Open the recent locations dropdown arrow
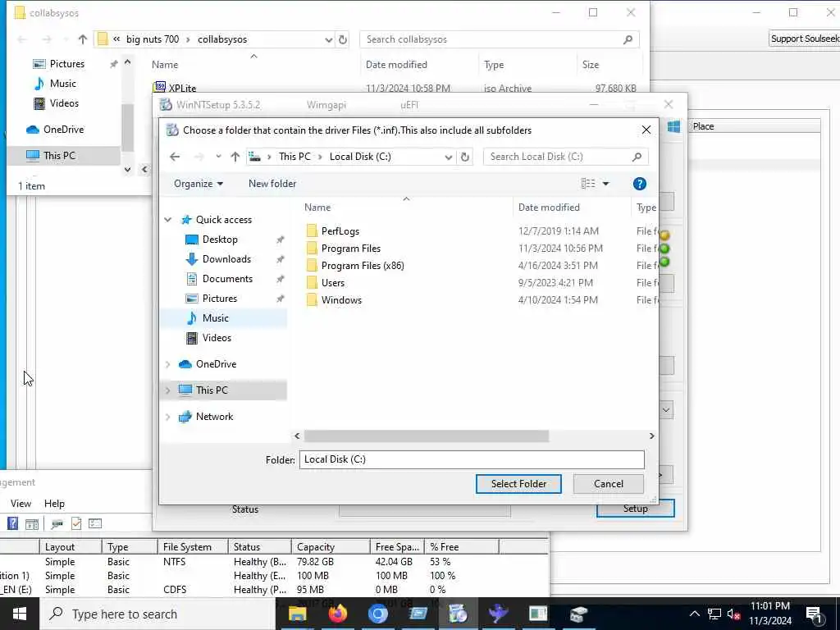The width and height of the screenshot is (840, 630). tap(218, 157)
